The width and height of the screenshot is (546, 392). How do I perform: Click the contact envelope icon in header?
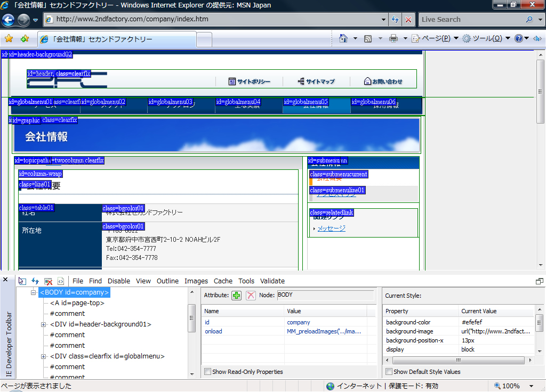point(367,81)
